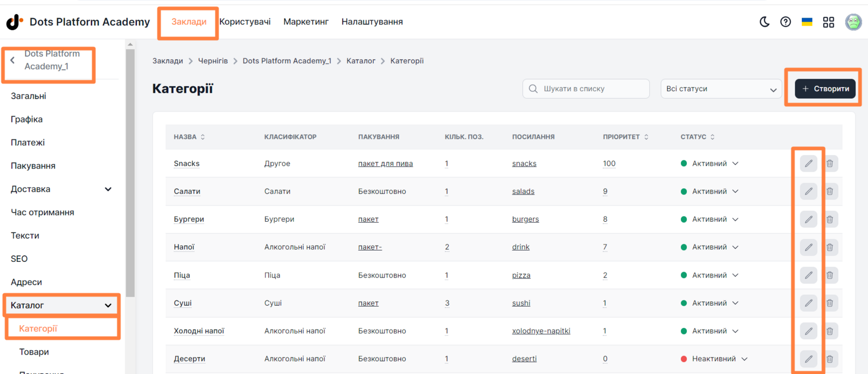The width and height of the screenshot is (868, 374).
Task: Toggle dark mode with the moon icon
Action: coord(764,22)
